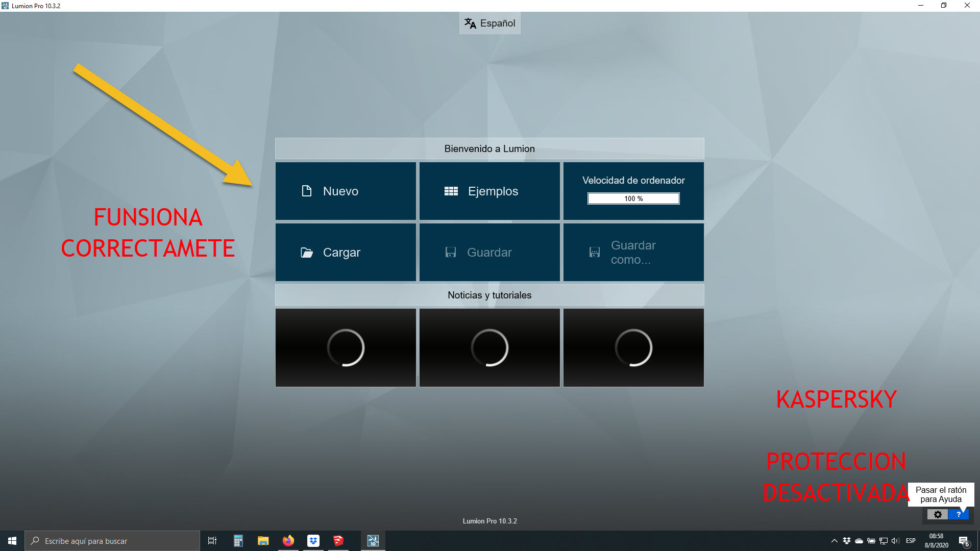Viewport: 980px width, 551px height.
Task: Open the third news tutorial thumbnail
Action: (633, 347)
